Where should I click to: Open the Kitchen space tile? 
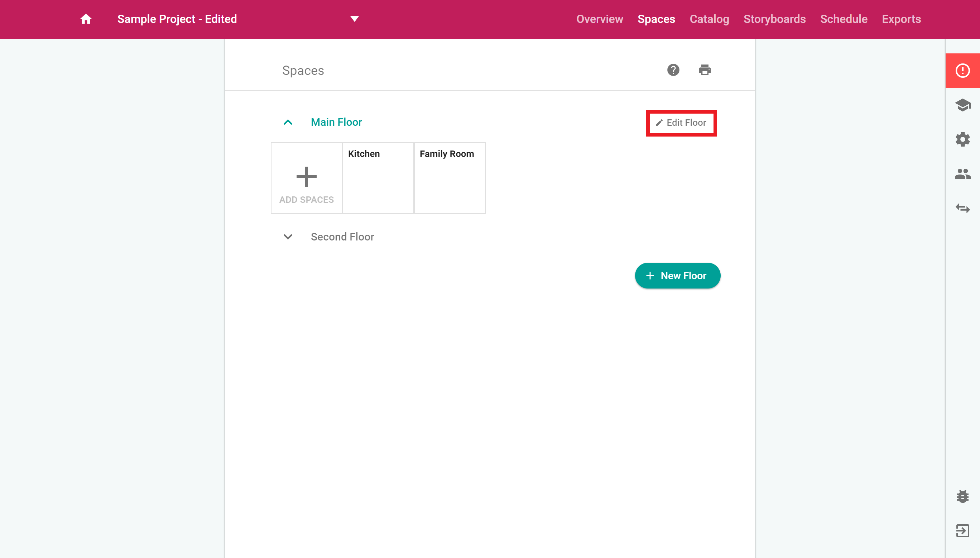(378, 178)
